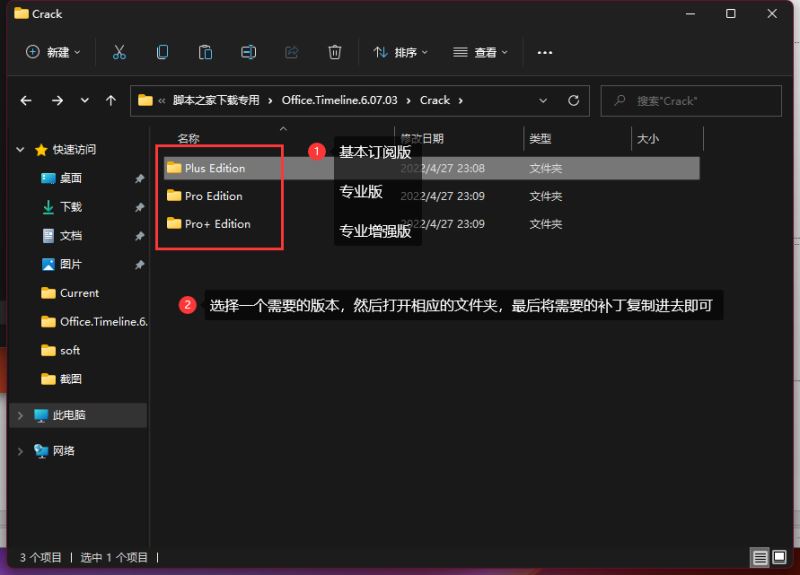Image resolution: width=800 pixels, height=575 pixels.
Task: Sort by the 名称 (Name) column header
Action: (188, 139)
